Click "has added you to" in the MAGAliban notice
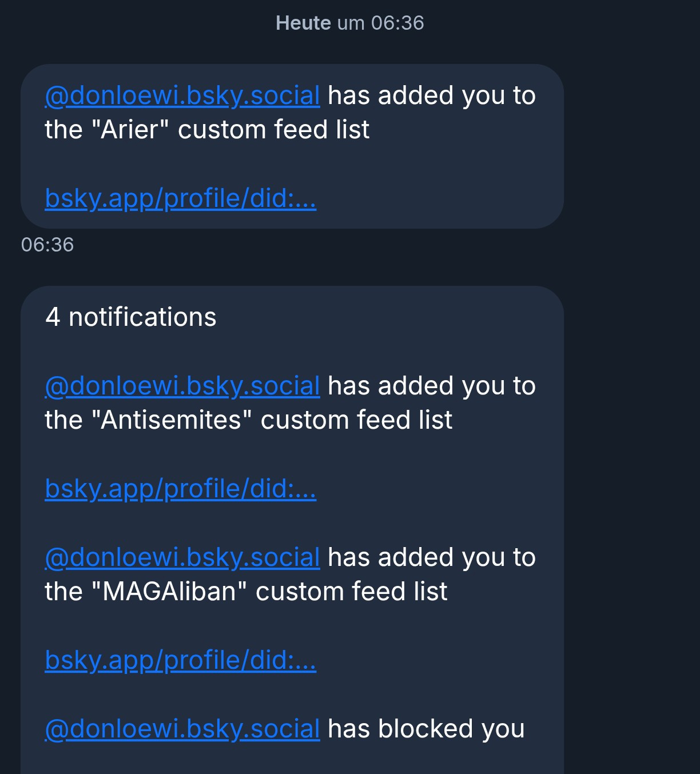The width and height of the screenshot is (700, 774). pos(432,557)
